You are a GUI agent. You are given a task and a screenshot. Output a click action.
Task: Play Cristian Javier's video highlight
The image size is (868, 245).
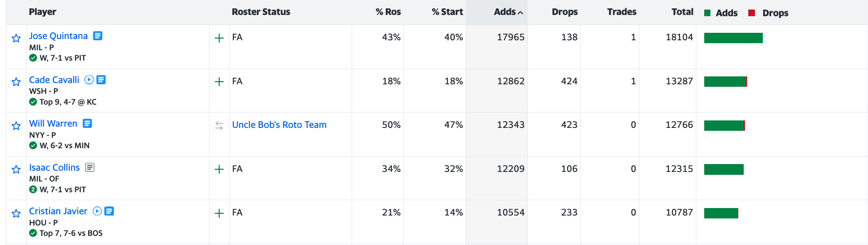[97, 211]
